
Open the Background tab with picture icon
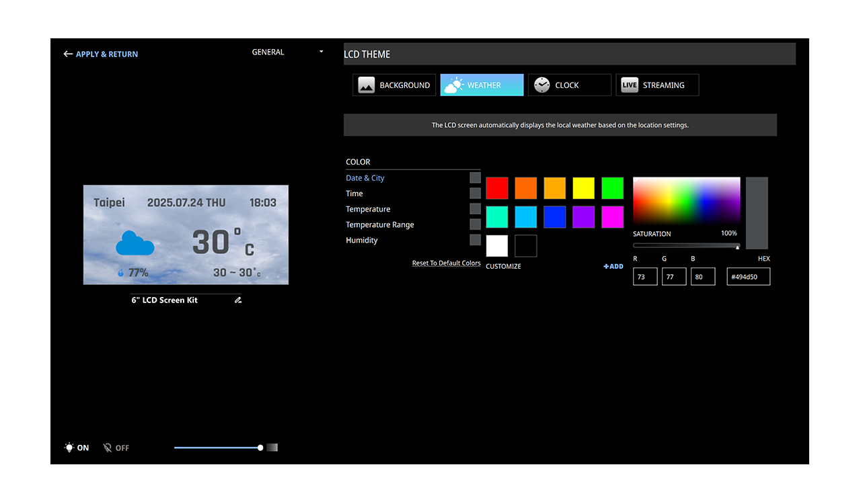pyautogui.click(x=394, y=85)
